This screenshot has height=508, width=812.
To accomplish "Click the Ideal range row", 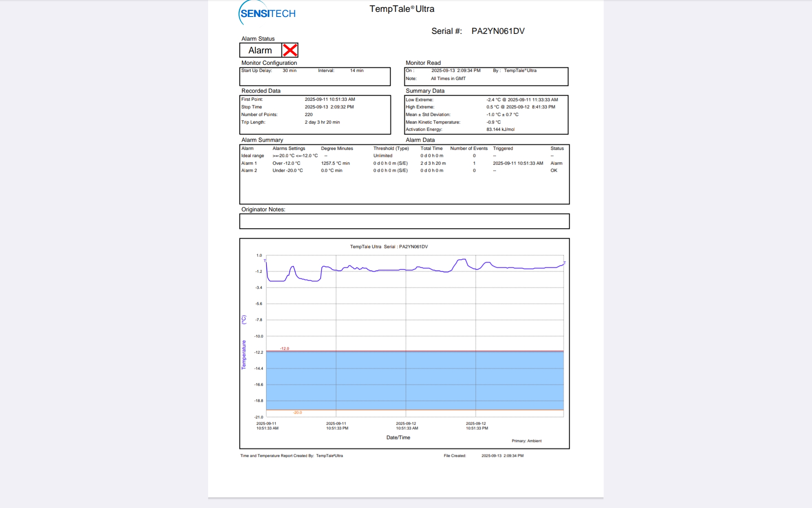I will 252,156.
